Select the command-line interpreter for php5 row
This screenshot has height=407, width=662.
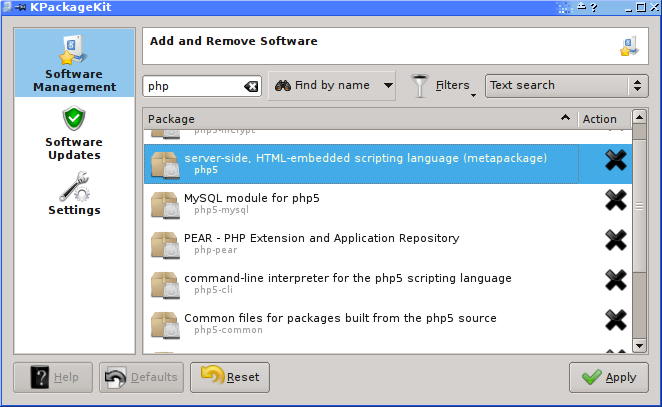coord(388,285)
